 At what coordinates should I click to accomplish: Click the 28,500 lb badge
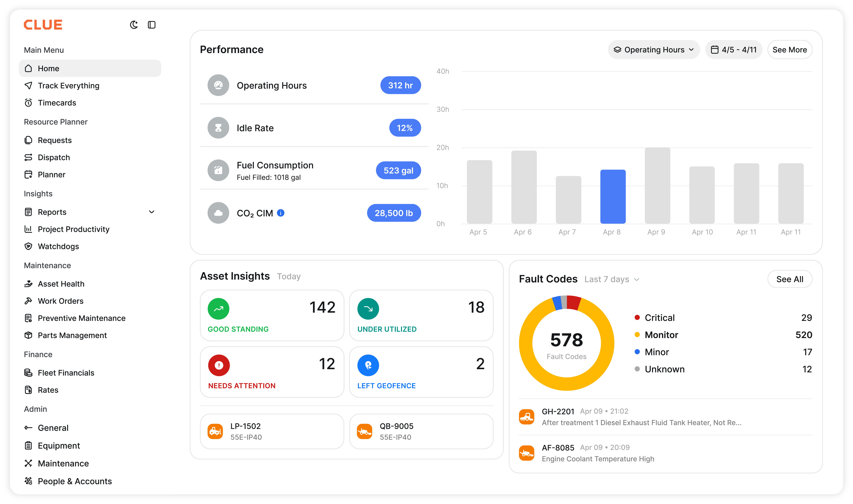(394, 213)
